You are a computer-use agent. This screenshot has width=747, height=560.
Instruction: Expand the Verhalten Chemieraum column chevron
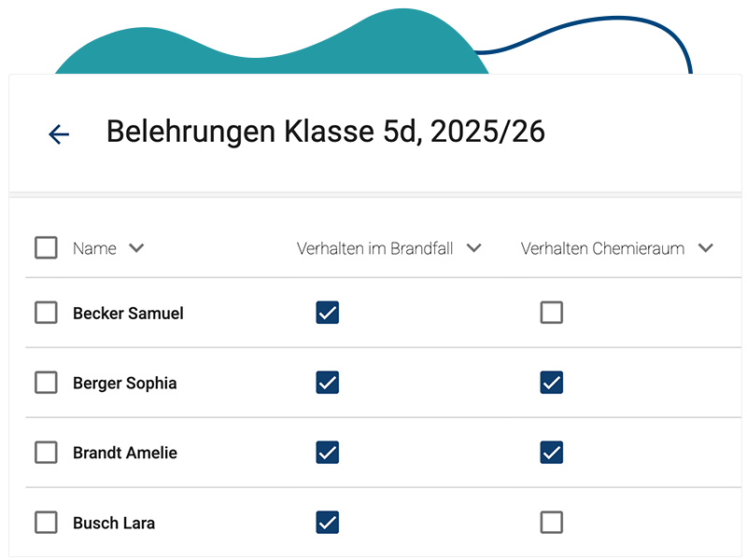coord(705,248)
